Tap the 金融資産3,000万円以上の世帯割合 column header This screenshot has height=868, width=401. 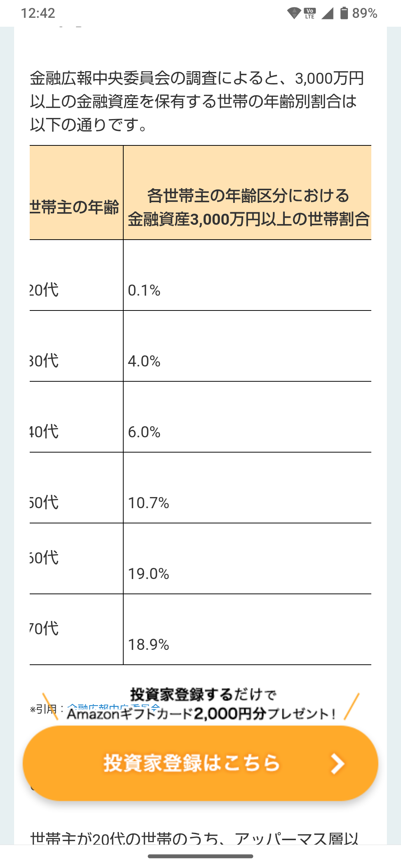tap(248, 207)
